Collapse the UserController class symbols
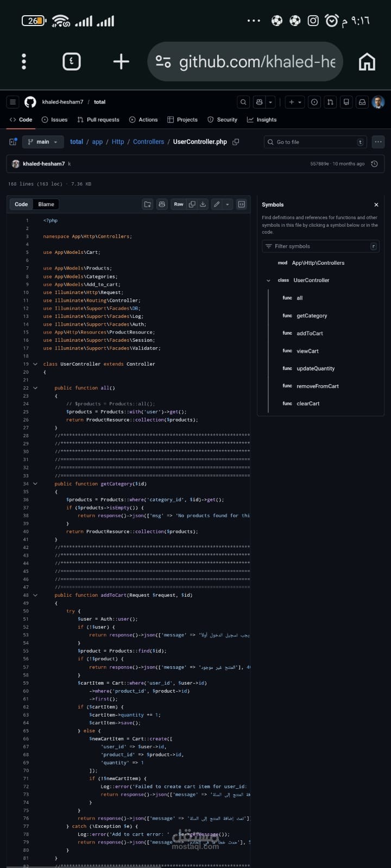Screen dimensions: 391x868 click(268, 280)
